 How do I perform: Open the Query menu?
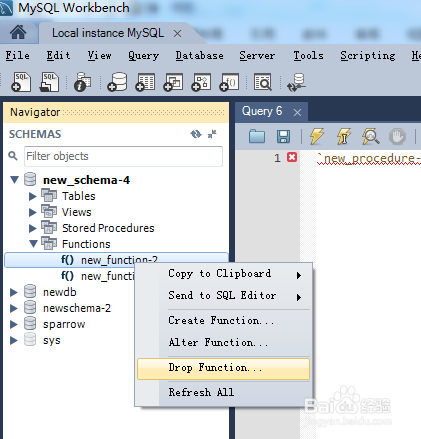[144, 55]
